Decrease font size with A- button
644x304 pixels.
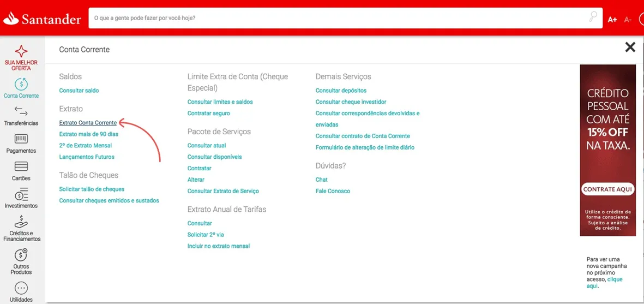coord(628,19)
